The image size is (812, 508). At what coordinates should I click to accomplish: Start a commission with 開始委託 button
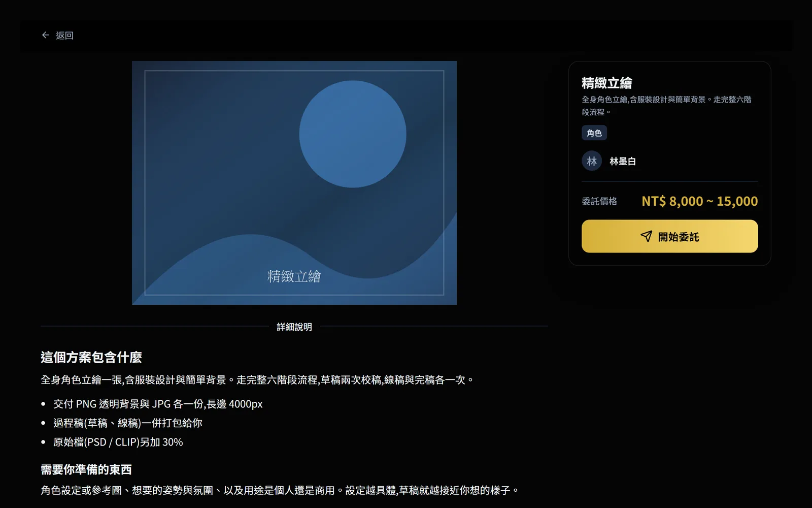[x=669, y=236]
